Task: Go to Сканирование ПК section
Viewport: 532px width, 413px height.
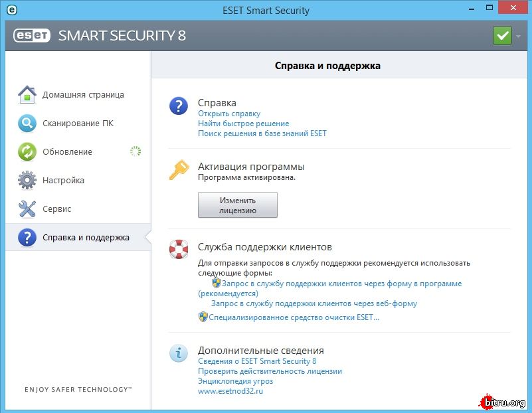Action: (78, 124)
